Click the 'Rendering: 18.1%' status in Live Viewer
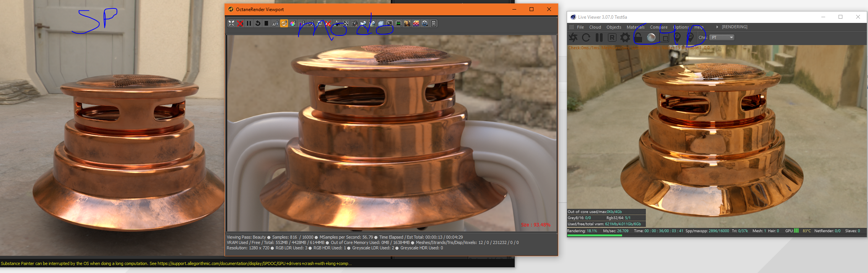This screenshot has height=273, width=868. pyautogui.click(x=582, y=231)
